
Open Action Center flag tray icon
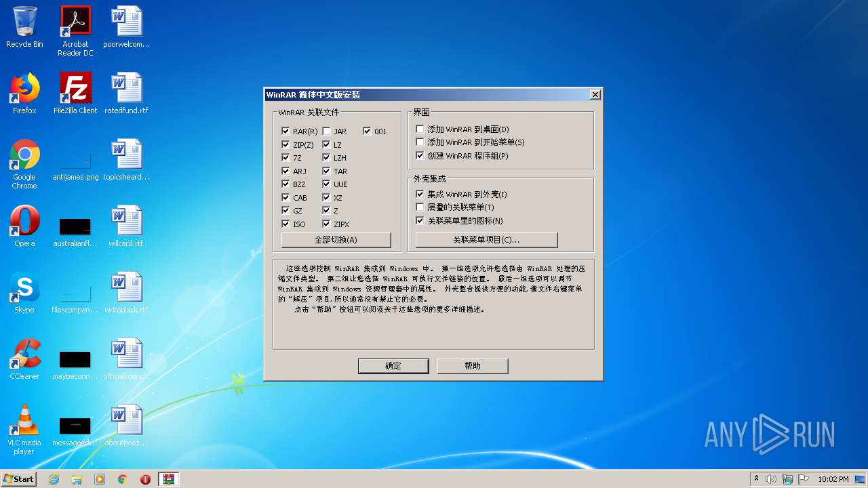[804, 479]
